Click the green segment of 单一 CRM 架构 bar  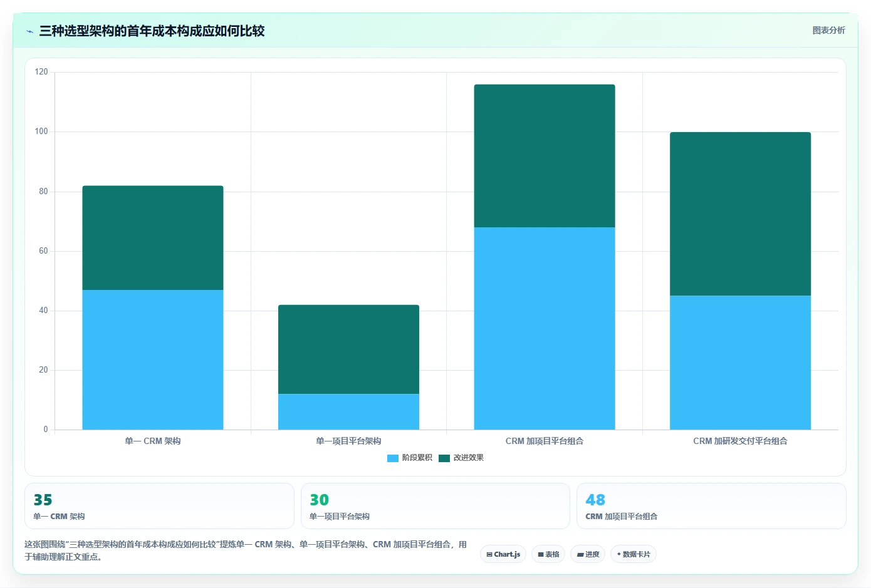[153, 238]
